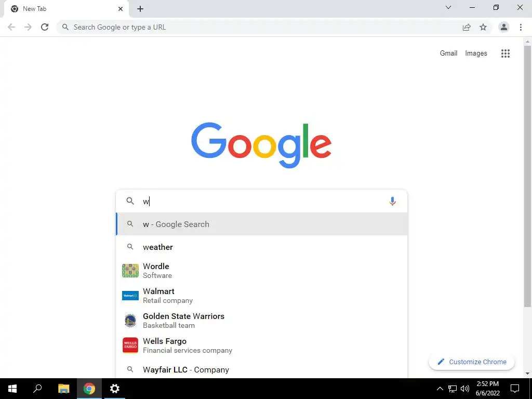Open the Google apps grid
Screen dimensions: 532x399
click(505, 54)
